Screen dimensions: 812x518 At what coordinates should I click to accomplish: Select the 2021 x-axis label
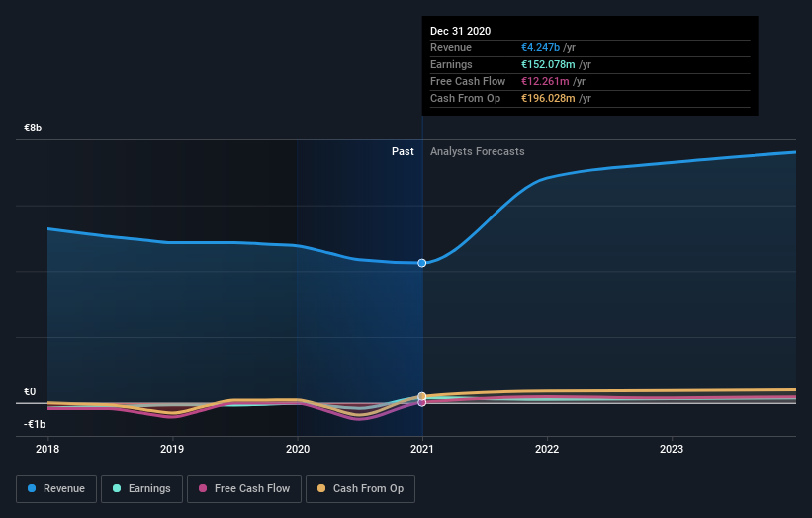click(x=422, y=449)
